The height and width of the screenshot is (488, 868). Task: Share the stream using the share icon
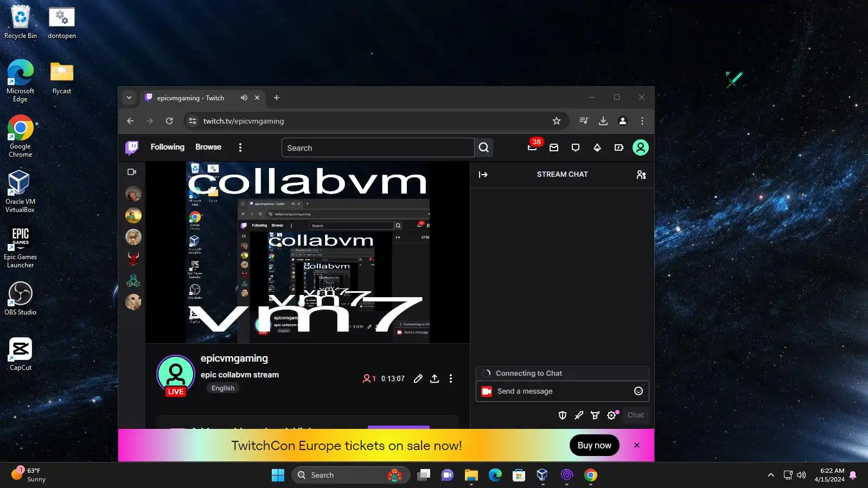click(x=435, y=378)
